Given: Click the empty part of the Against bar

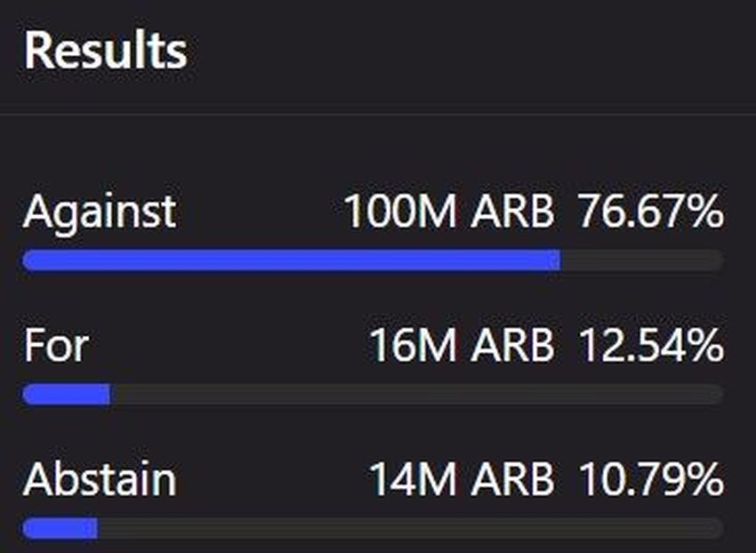Looking at the screenshot, I should click(x=641, y=260).
